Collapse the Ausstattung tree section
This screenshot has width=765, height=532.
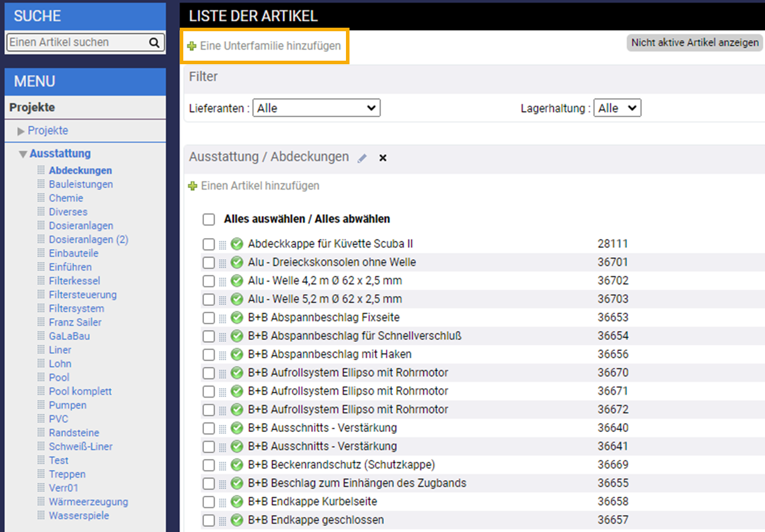(x=23, y=154)
